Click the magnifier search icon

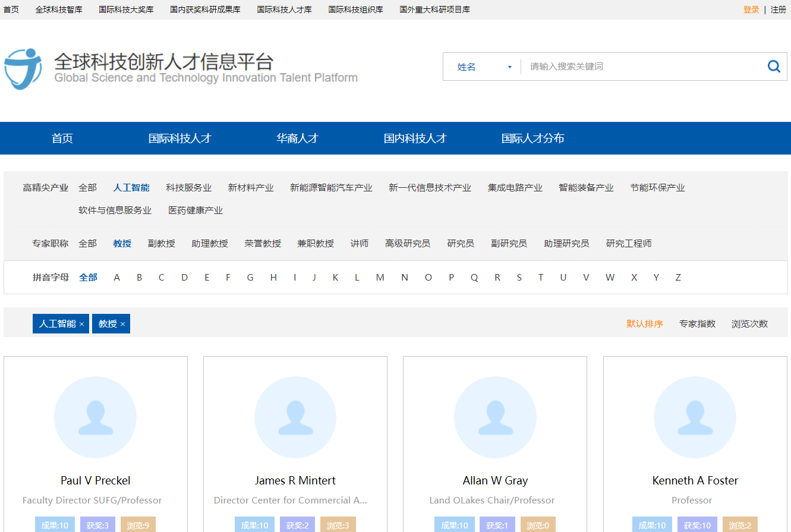(774, 67)
